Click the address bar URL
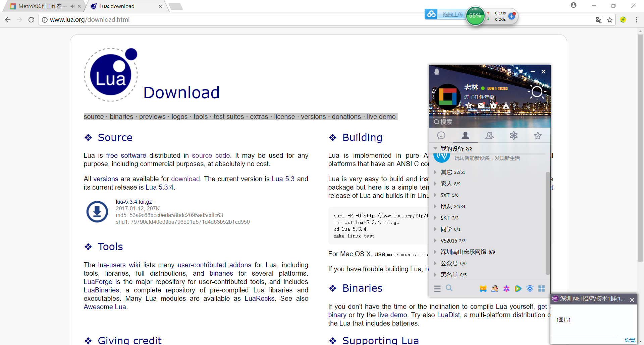The height and width of the screenshot is (345, 644). (x=90, y=20)
